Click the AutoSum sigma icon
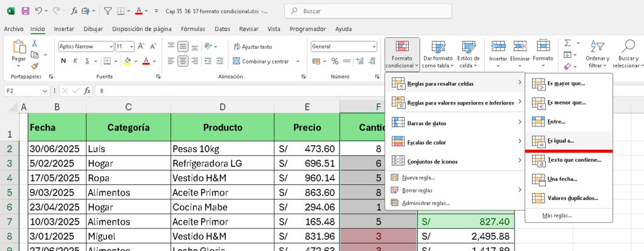This screenshot has width=644, height=251. [x=568, y=43]
